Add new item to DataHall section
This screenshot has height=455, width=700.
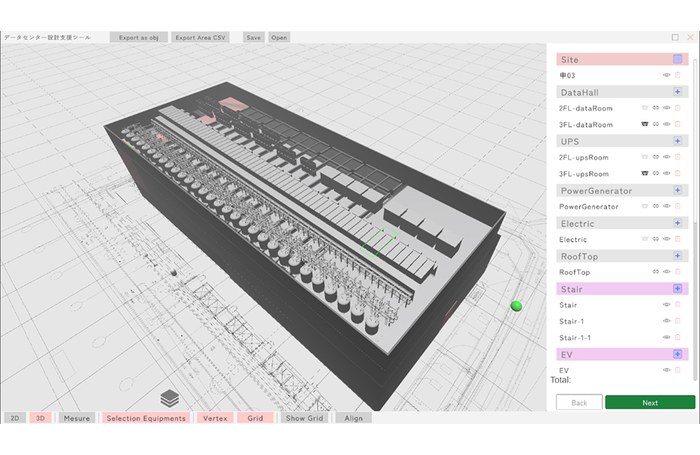[x=678, y=92]
